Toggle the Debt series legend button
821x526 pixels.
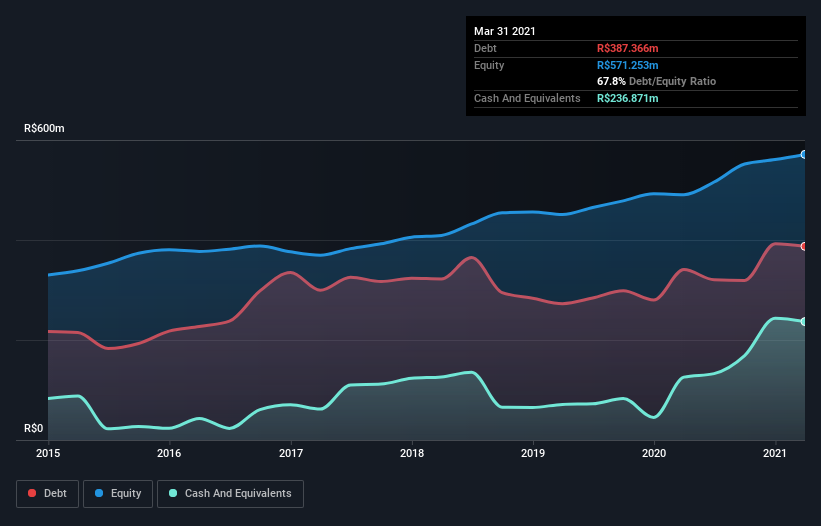(x=48, y=494)
